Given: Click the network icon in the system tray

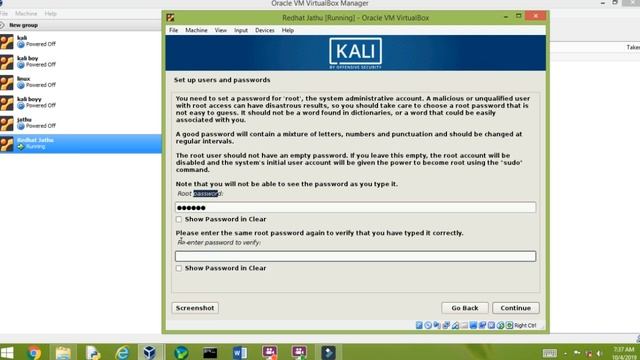Looking at the screenshot, I should (588, 353).
